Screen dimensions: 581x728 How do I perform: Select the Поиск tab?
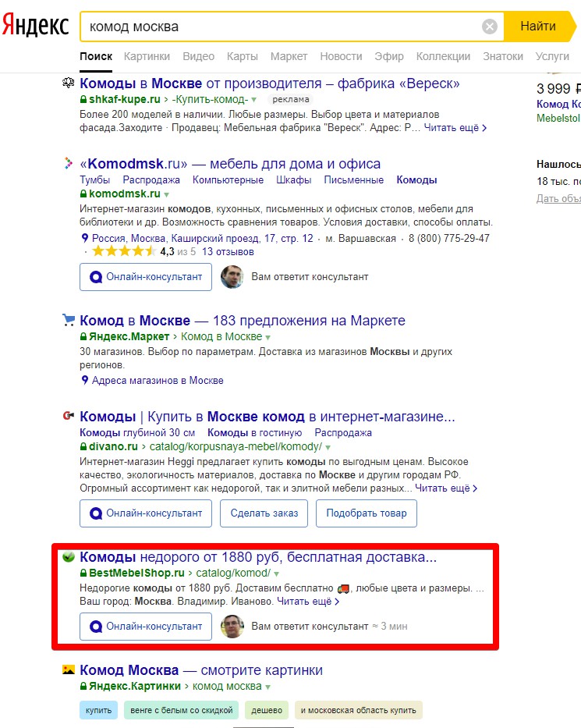click(x=96, y=56)
